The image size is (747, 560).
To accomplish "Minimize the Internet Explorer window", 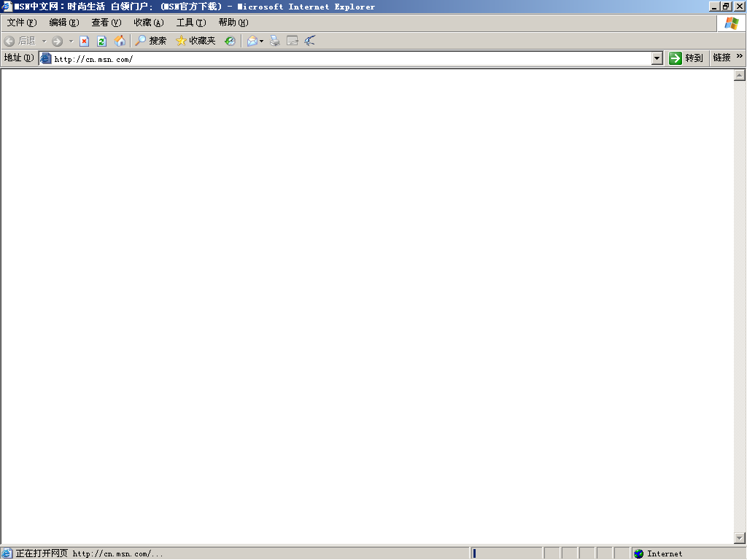I will tap(714, 6).
